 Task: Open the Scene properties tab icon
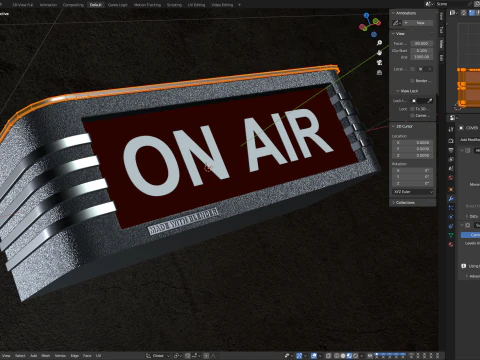coord(451,169)
